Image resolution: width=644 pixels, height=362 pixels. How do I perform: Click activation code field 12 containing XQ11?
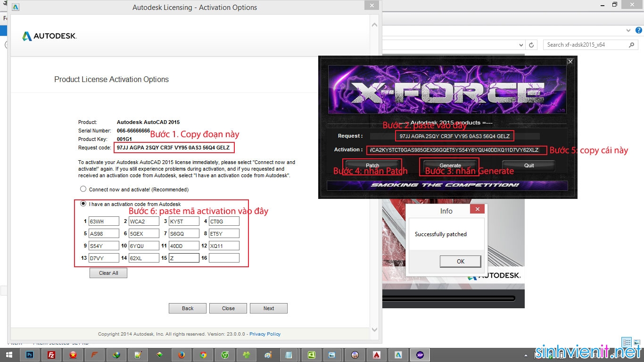pos(224,246)
